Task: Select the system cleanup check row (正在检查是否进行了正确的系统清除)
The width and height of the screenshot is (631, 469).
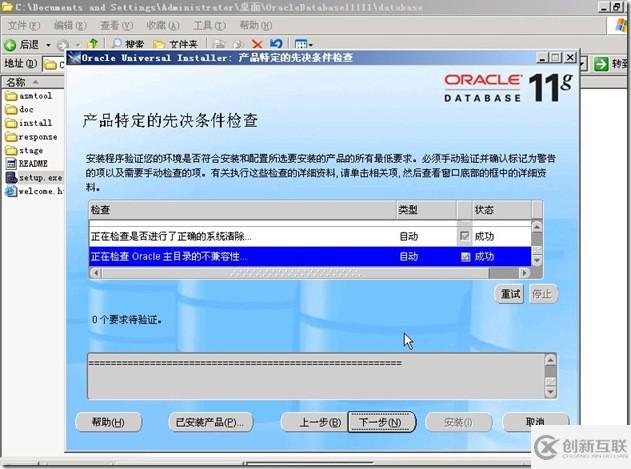Action: pos(309,236)
